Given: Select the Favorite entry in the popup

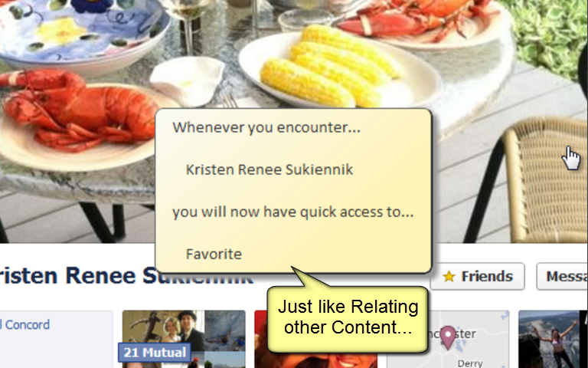Looking at the screenshot, I should [214, 255].
